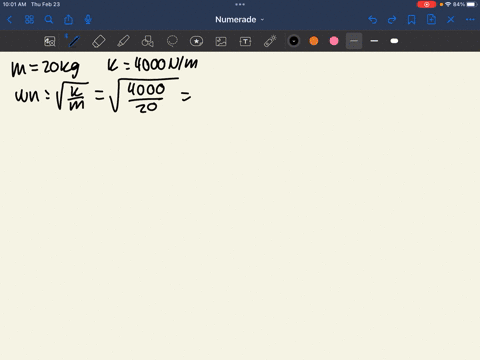This screenshot has width=480, height=360.
Task: Select the thinnest stroke width
Action: click(x=354, y=41)
